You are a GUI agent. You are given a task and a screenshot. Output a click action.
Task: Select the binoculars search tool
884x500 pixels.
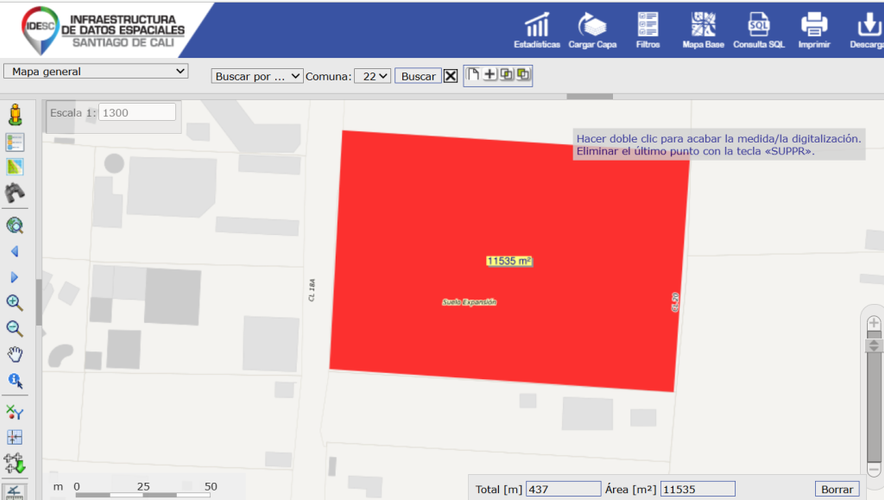click(15, 193)
